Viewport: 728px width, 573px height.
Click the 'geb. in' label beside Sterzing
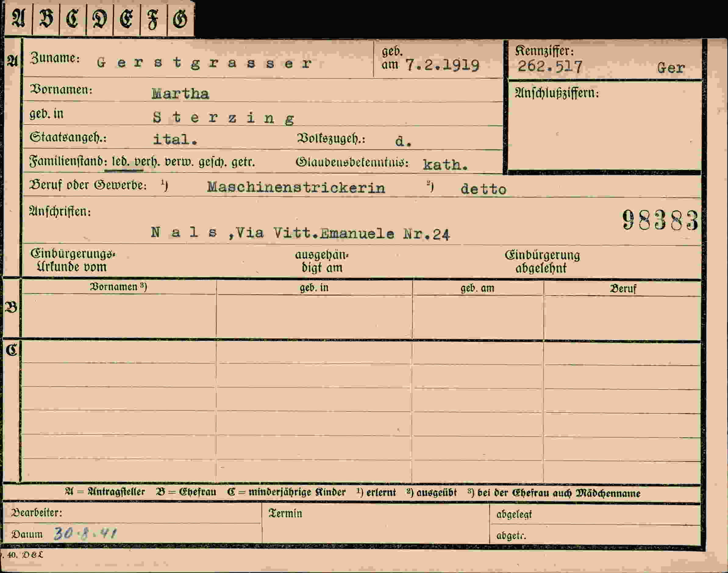point(46,114)
